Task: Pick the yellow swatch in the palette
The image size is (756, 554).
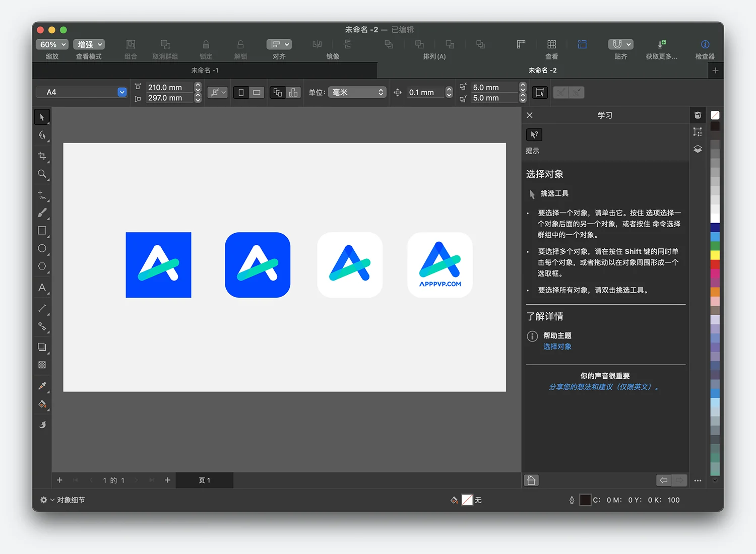Action: click(x=715, y=255)
